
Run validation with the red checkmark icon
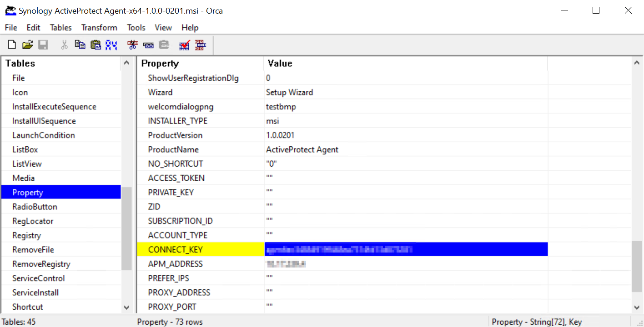[184, 45]
